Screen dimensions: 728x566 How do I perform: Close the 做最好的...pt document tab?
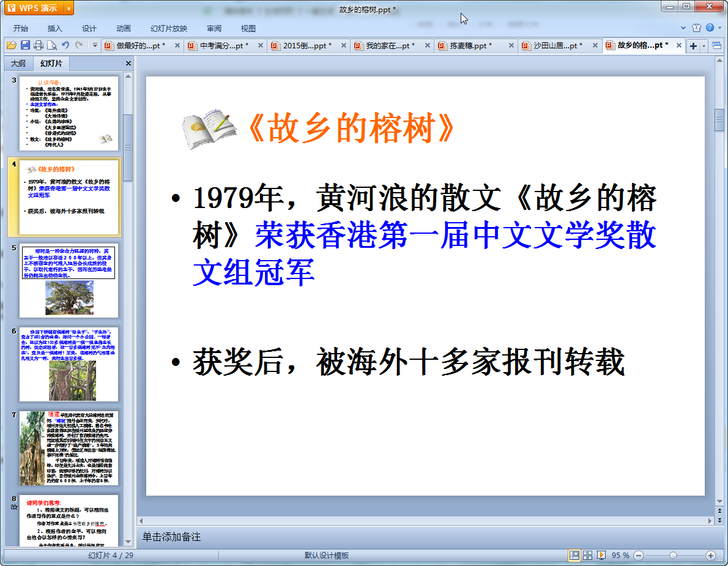[x=177, y=45]
